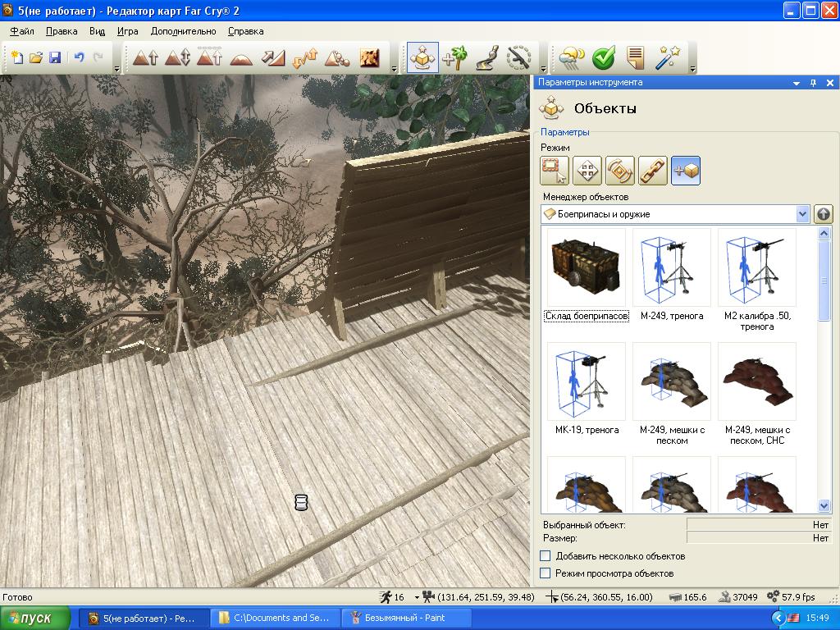The height and width of the screenshot is (630, 840).
Task: Switch to chain link snap mode
Action: 652,171
